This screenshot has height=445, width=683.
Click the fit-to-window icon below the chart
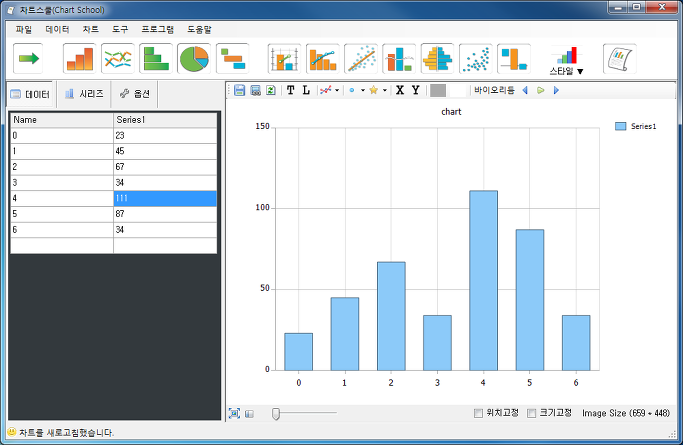coord(234,414)
